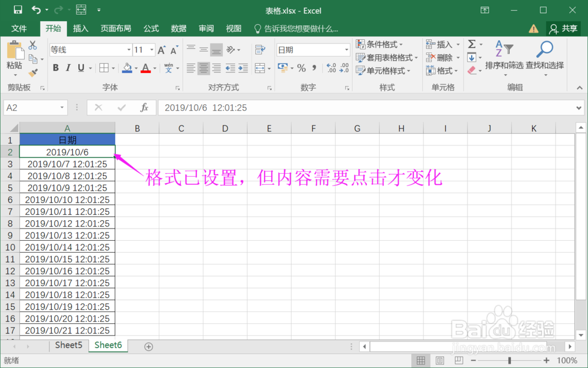The image size is (588, 368).
Task: Switch to the View (视图) tab
Action: [233, 28]
